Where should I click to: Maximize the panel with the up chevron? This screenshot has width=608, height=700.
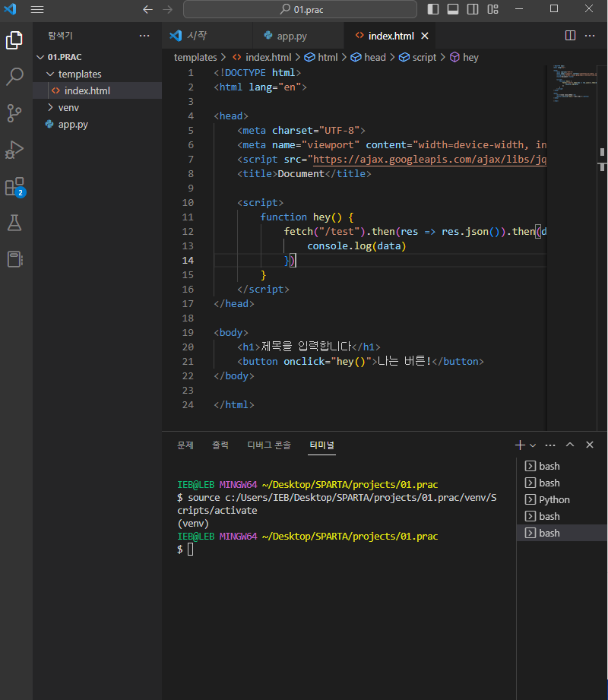point(570,445)
